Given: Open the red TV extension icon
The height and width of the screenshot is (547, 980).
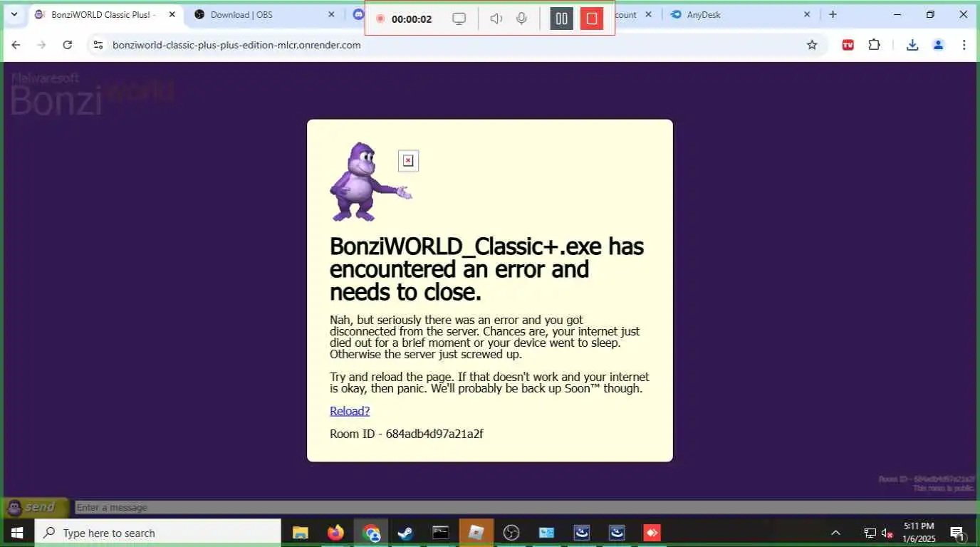Looking at the screenshot, I should 848,45.
